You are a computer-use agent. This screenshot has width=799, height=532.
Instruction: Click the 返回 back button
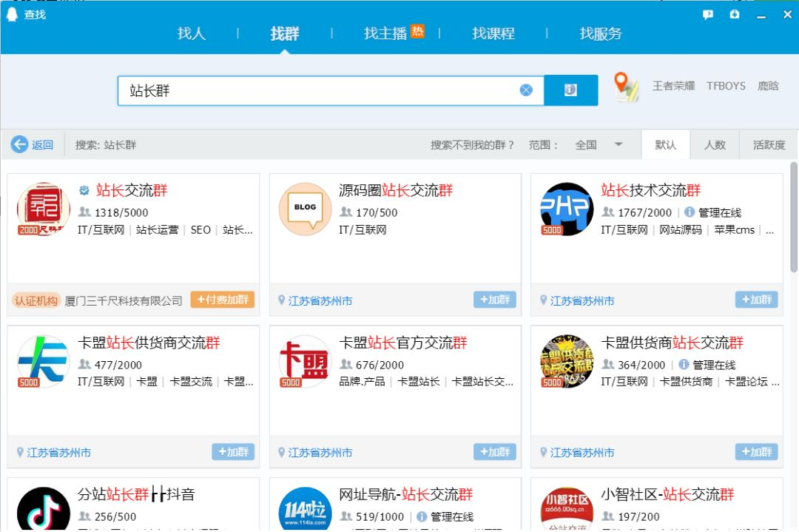[31, 145]
